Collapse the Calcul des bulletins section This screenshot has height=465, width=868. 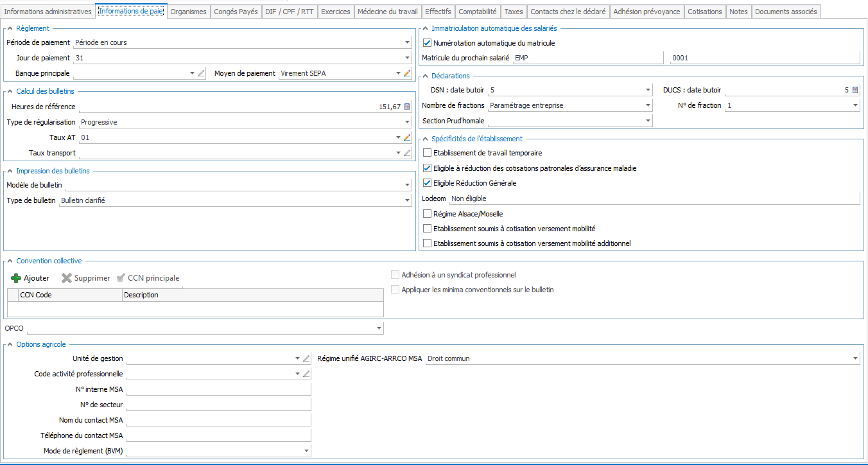(x=10, y=91)
